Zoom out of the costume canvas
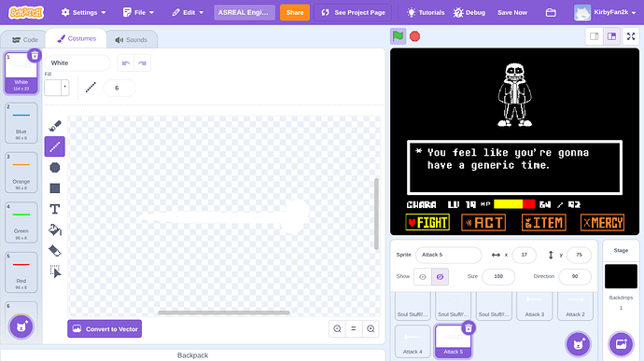The height and width of the screenshot is (361, 644). (x=337, y=328)
